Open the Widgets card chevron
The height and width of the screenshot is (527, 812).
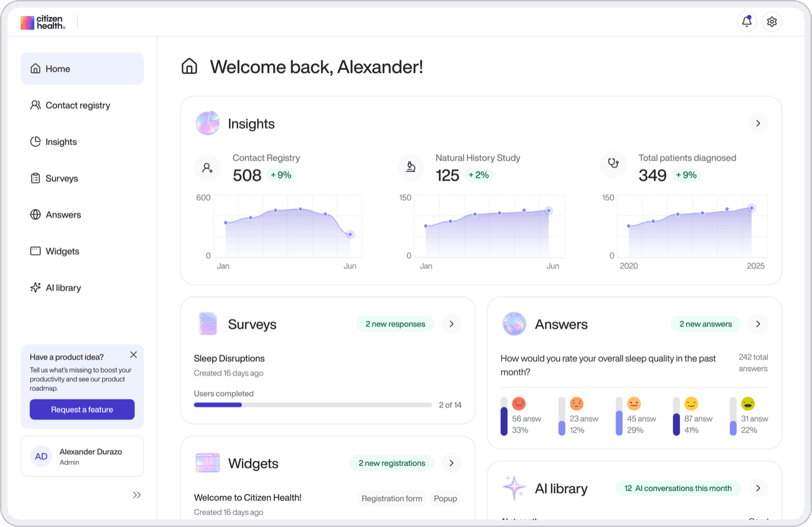point(451,463)
